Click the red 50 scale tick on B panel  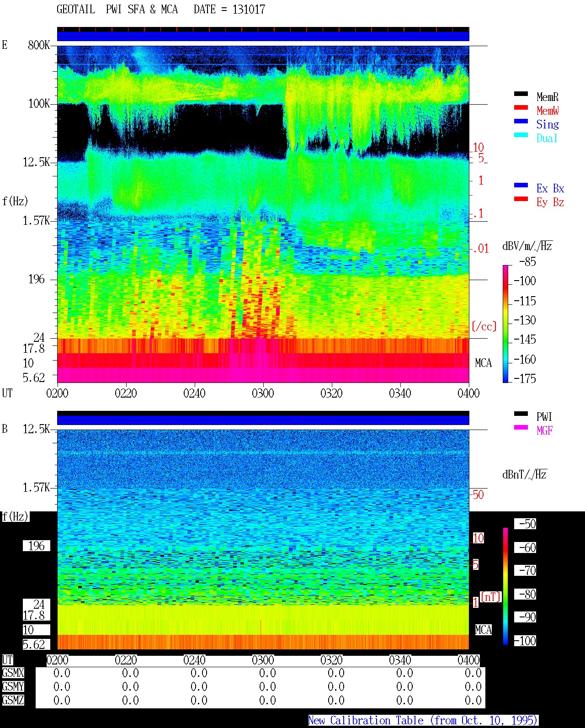pyautogui.click(x=478, y=494)
